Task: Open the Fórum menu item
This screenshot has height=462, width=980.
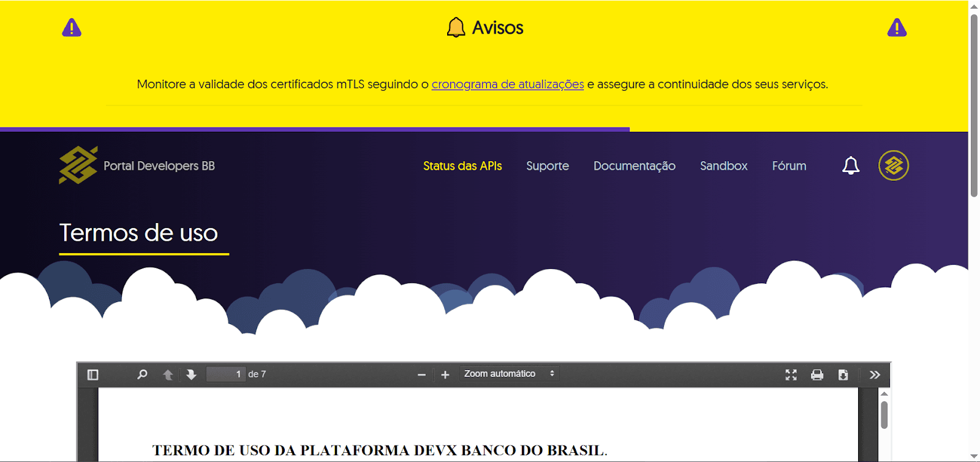Action: coord(789,166)
